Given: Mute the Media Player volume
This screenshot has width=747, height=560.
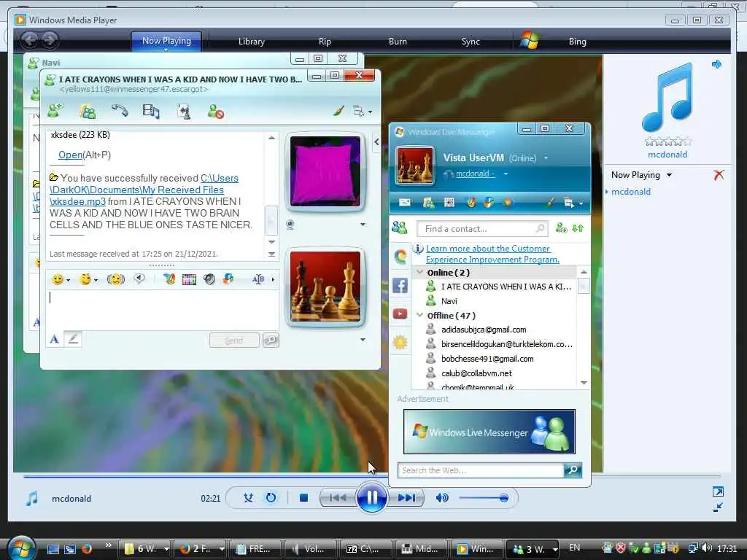Looking at the screenshot, I should (x=441, y=498).
